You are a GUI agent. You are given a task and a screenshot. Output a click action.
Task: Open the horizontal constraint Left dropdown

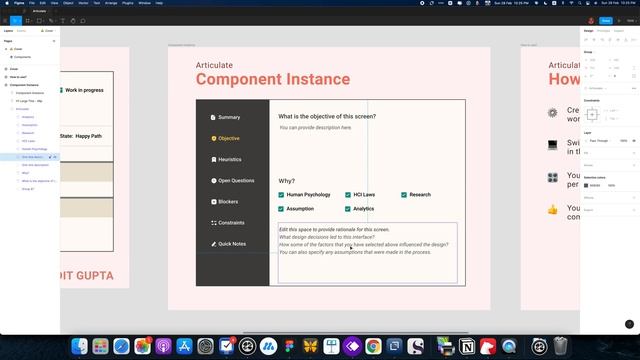click(x=611, y=111)
